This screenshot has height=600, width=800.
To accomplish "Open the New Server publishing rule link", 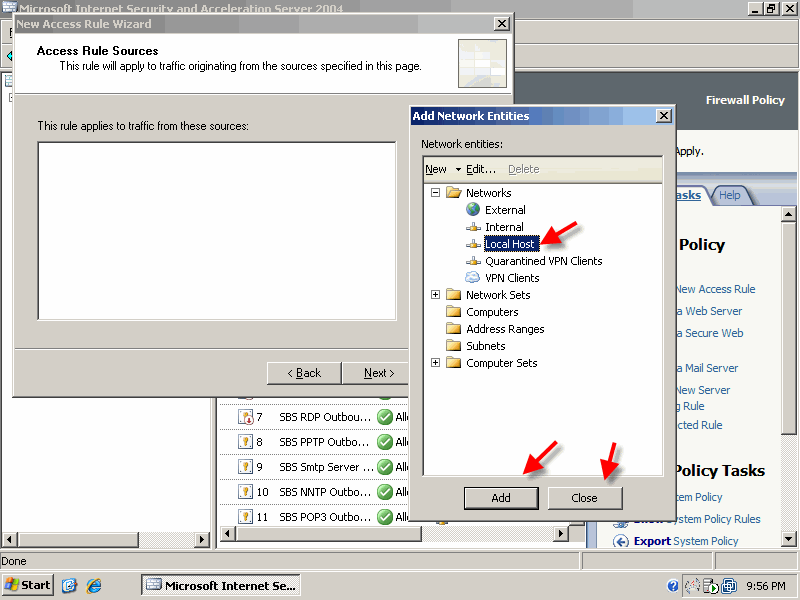I will pos(703,398).
